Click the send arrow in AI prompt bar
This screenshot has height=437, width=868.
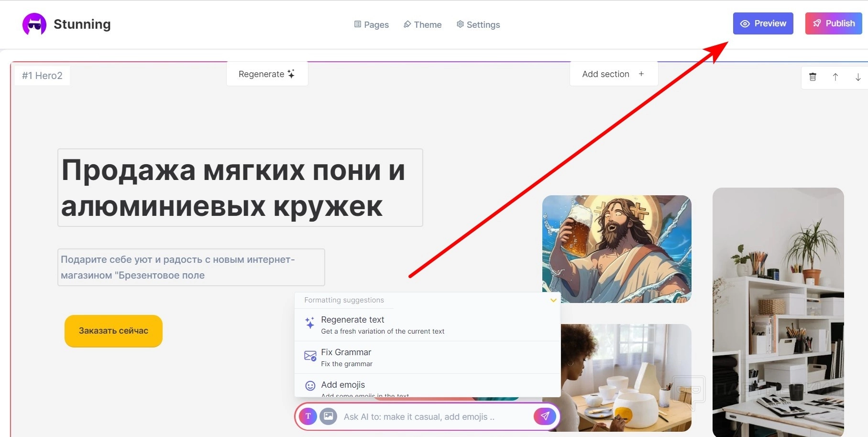(x=545, y=416)
